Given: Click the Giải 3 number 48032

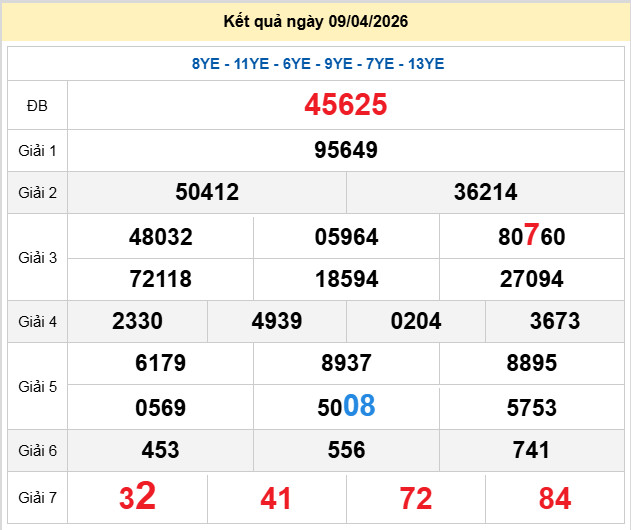Looking at the screenshot, I should pos(160,237).
